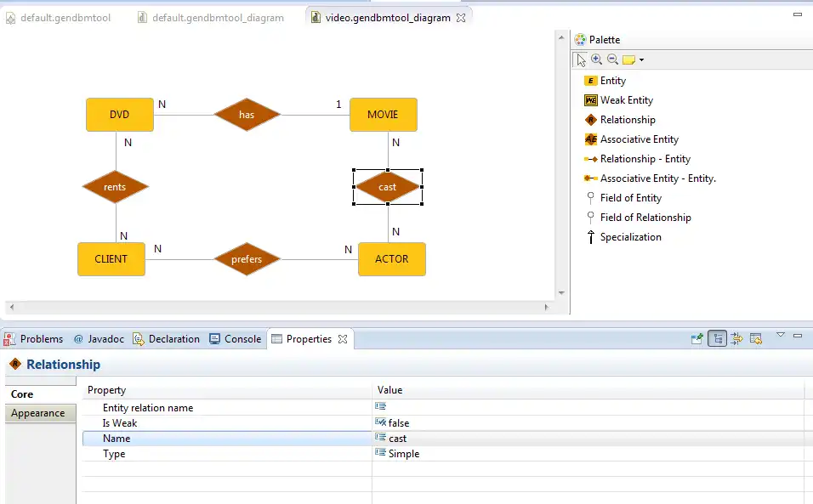Select the Core properties tab

pyautogui.click(x=41, y=394)
